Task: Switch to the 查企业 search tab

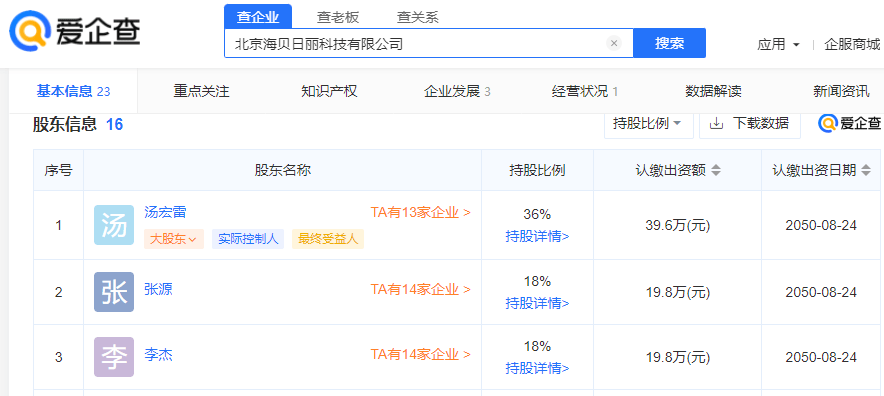Action: click(x=258, y=17)
